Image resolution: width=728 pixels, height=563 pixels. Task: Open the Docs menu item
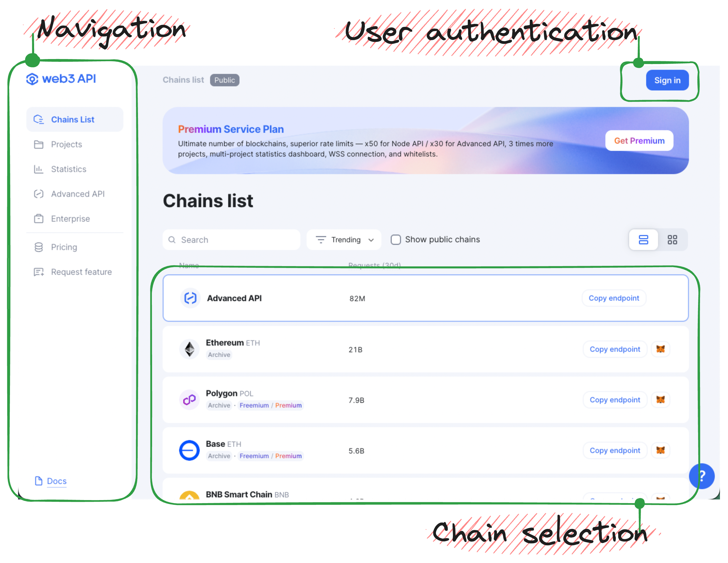57,480
